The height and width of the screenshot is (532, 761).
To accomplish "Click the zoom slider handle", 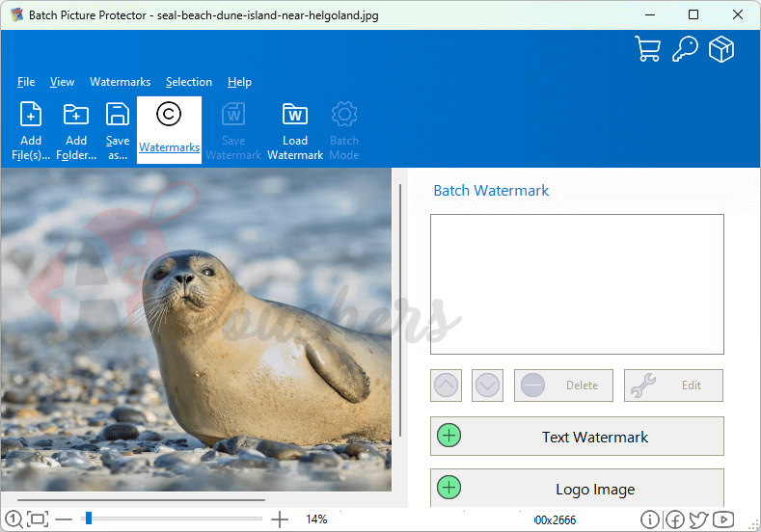I will point(89,519).
